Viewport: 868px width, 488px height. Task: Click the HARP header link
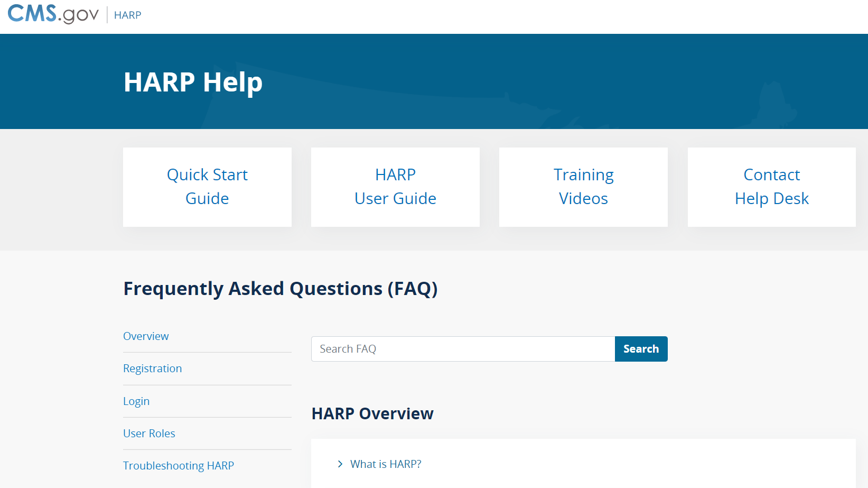127,15
